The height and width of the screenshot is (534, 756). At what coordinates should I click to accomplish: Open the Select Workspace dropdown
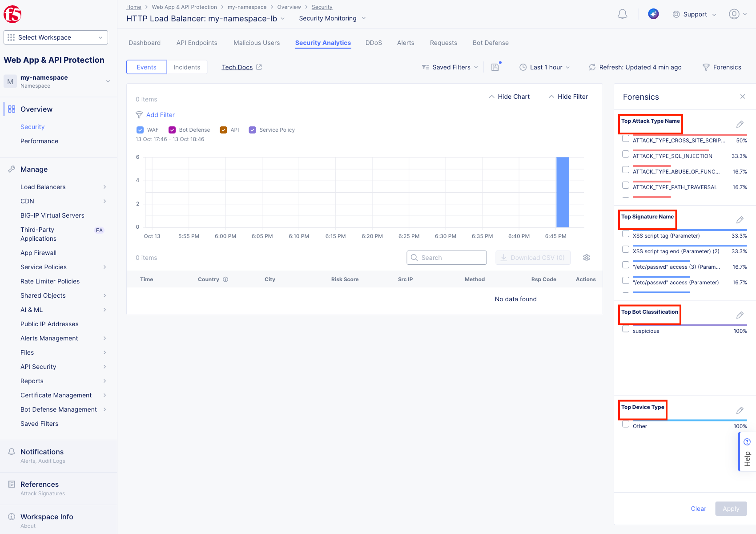[56, 37]
